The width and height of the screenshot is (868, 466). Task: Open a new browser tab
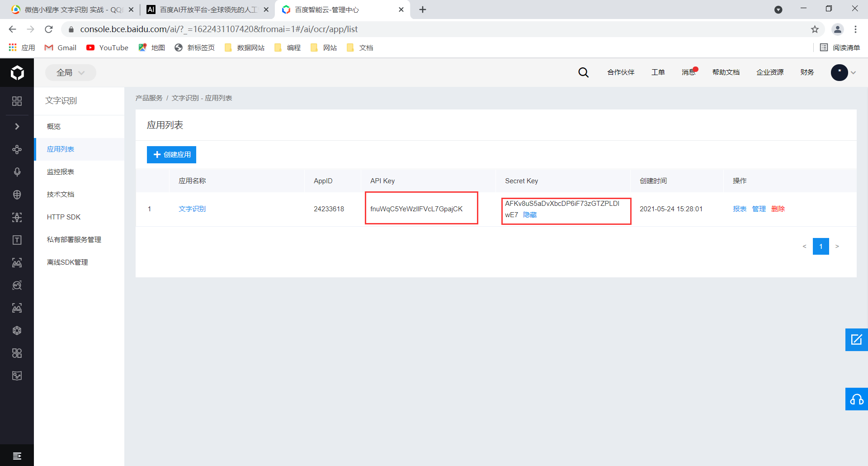pyautogui.click(x=423, y=10)
